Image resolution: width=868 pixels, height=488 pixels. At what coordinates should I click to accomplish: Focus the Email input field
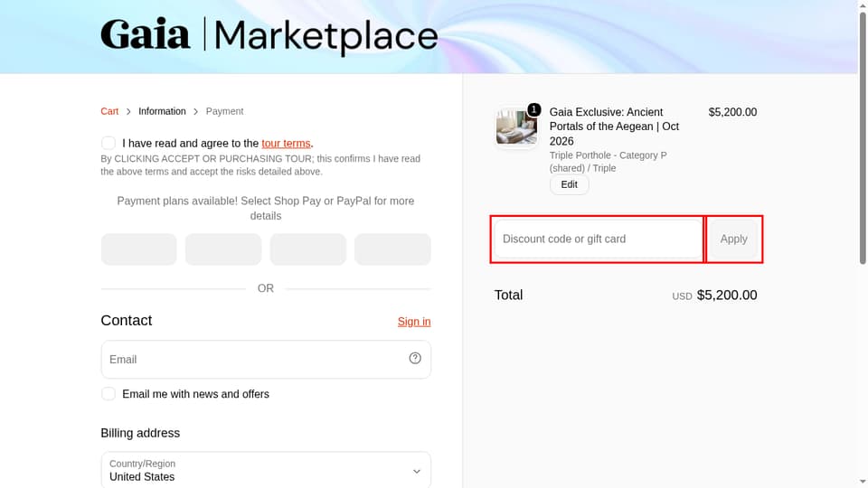click(x=266, y=360)
